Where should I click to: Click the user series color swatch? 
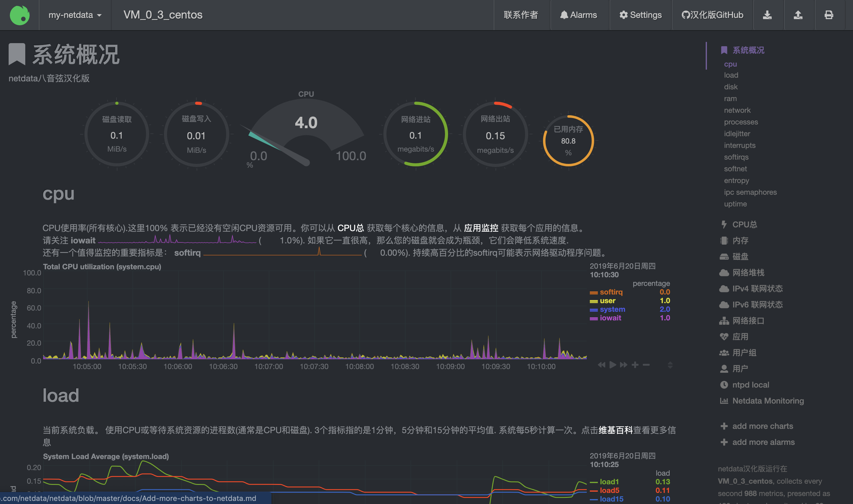pos(594,301)
